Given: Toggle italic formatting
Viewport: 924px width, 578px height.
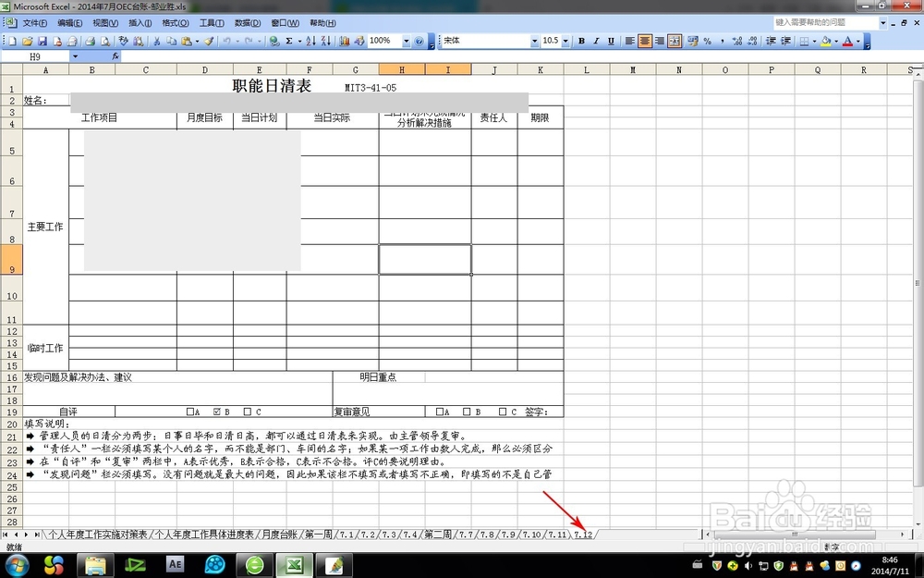Looking at the screenshot, I should point(596,41).
